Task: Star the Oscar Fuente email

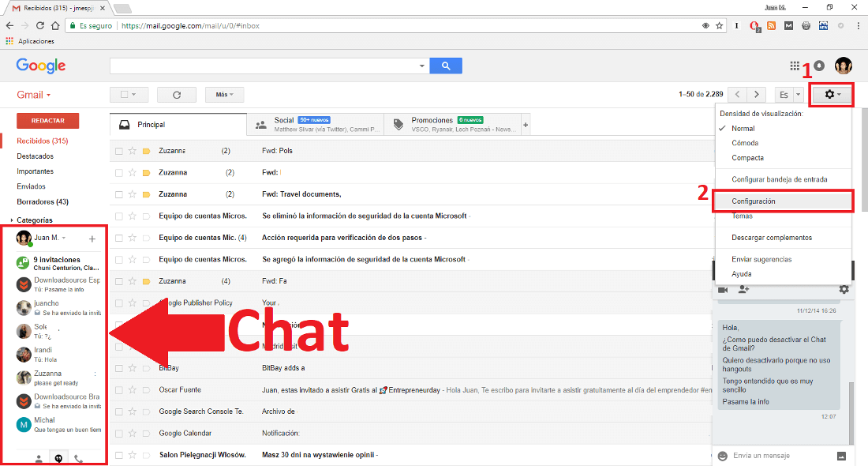Action: tap(133, 389)
